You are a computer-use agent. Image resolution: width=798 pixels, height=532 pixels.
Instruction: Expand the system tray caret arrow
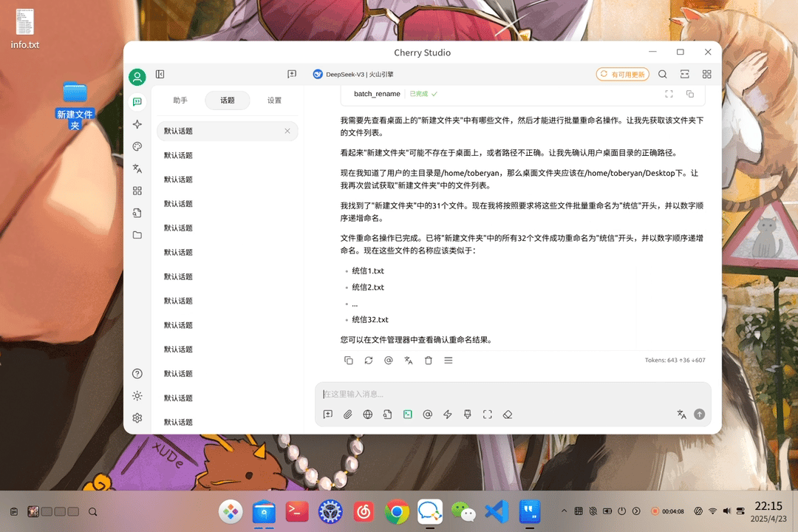pos(564,511)
